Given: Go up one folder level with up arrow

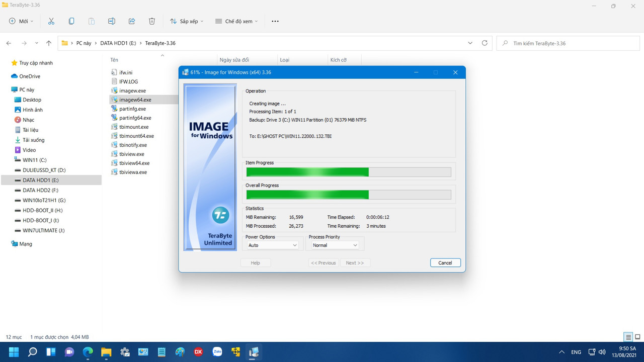Looking at the screenshot, I should coord(49,43).
